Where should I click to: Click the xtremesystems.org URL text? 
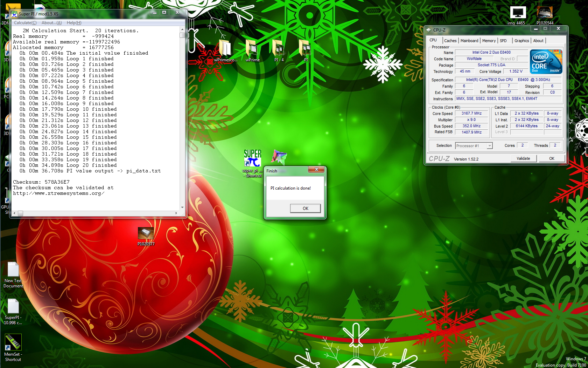click(58, 193)
